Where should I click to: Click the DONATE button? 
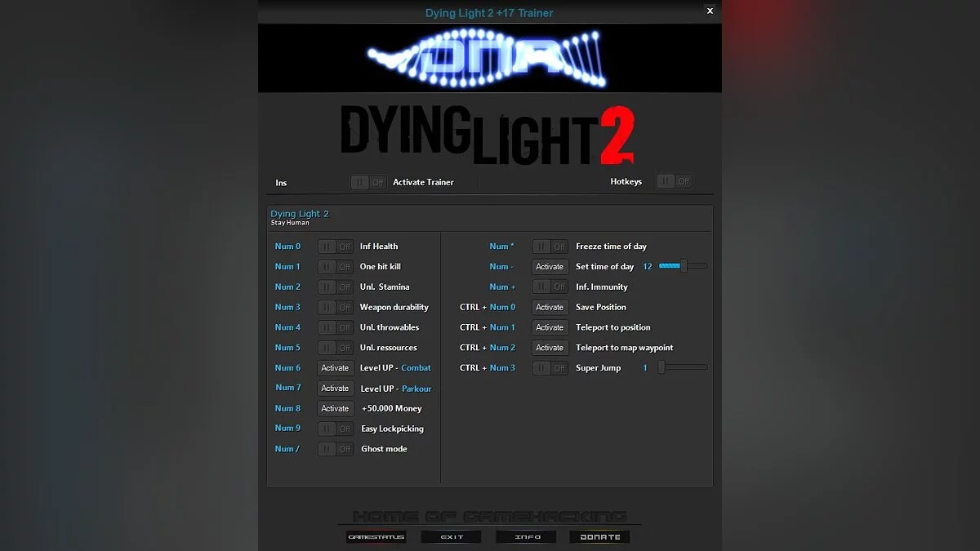click(x=599, y=536)
